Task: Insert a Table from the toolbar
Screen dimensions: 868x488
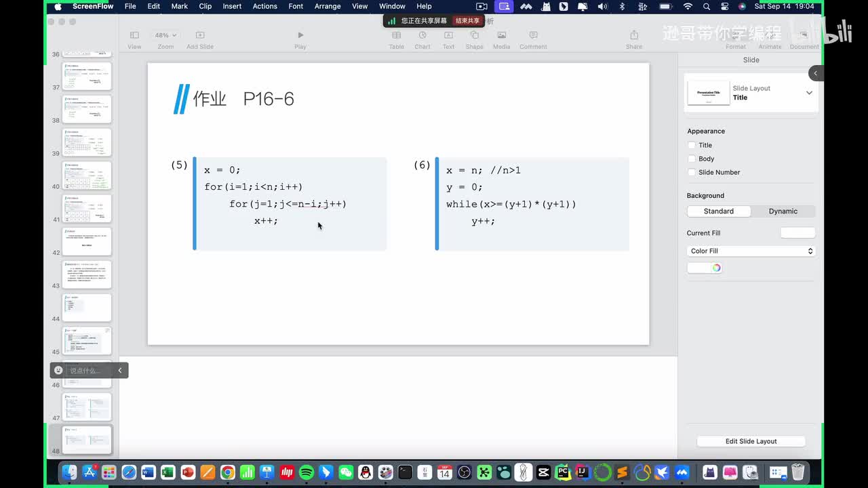Action: pos(397,39)
